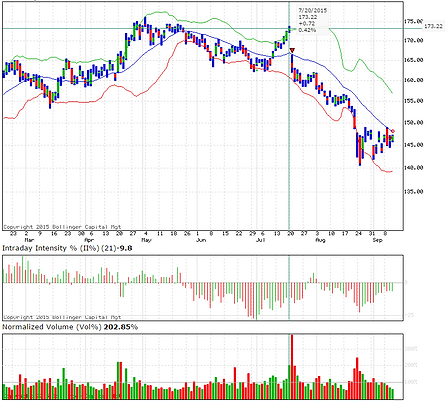
Task: Click the 7/20/2015 data tooltip box
Action: pyautogui.click(x=312, y=20)
